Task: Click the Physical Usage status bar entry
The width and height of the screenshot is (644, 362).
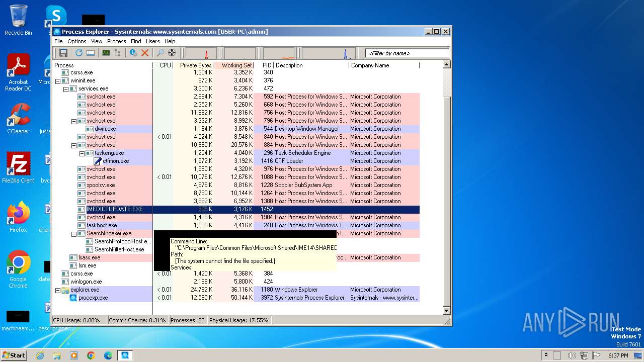Action: (239, 320)
